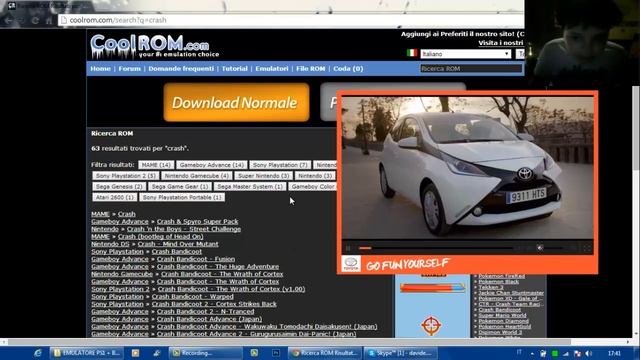Open Super Mario World sidebar link
The width and height of the screenshot is (640, 360).
(x=502, y=315)
